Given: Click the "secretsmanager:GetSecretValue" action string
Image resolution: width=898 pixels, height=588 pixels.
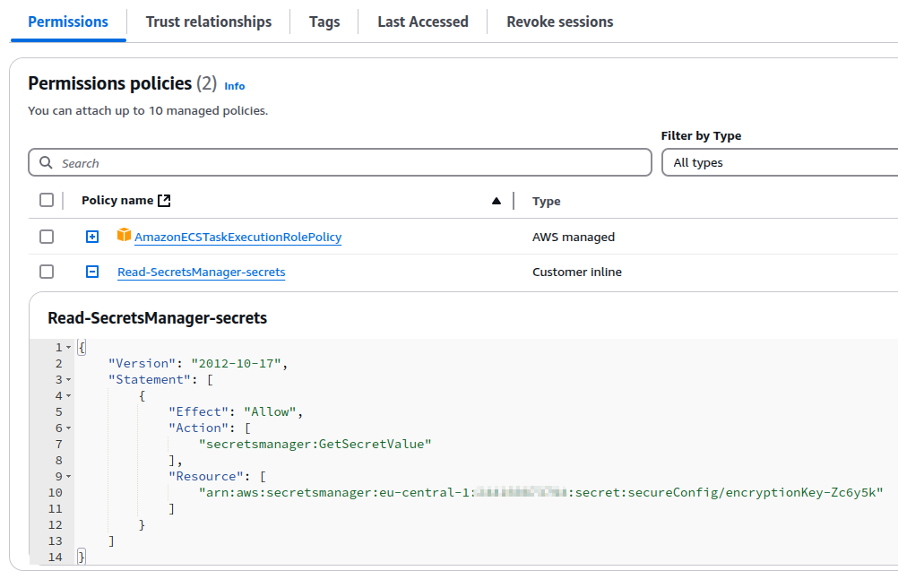Looking at the screenshot, I should click(x=315, y=445).
